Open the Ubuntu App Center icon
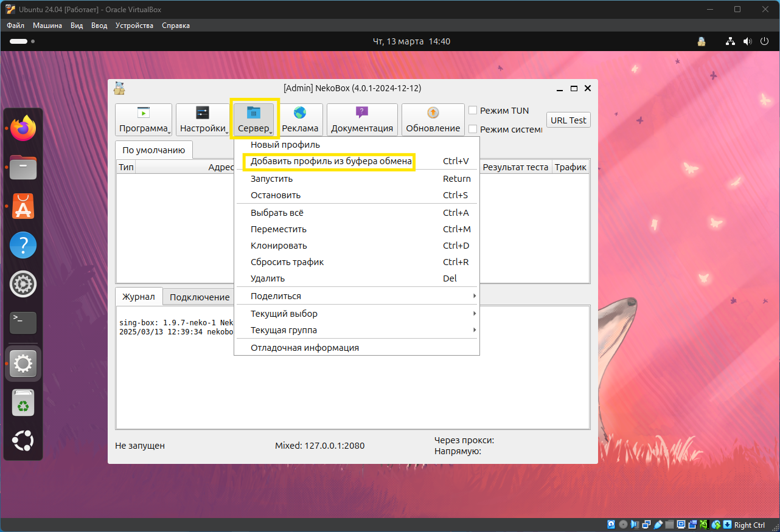This screenshot has height=532, width=780. click(23, 206)
